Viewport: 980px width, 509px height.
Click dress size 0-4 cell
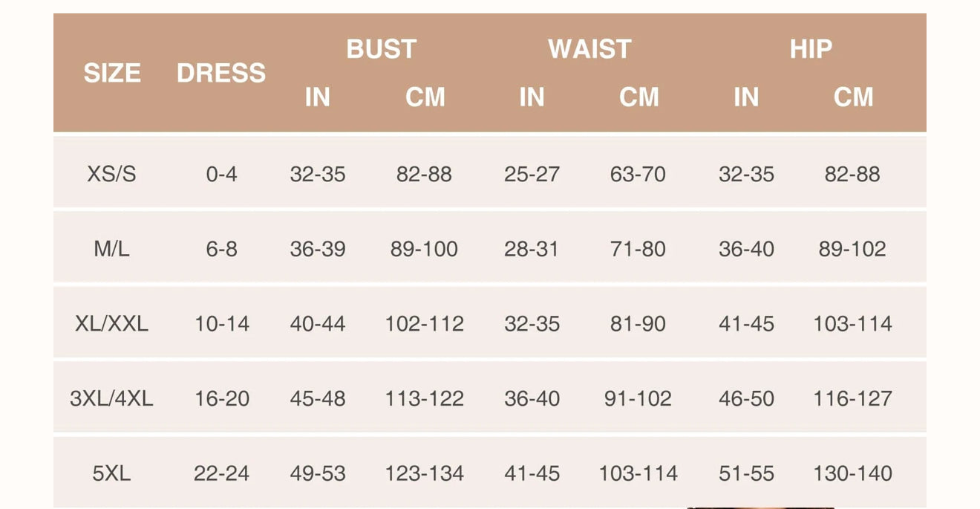[x=221, y=174]
